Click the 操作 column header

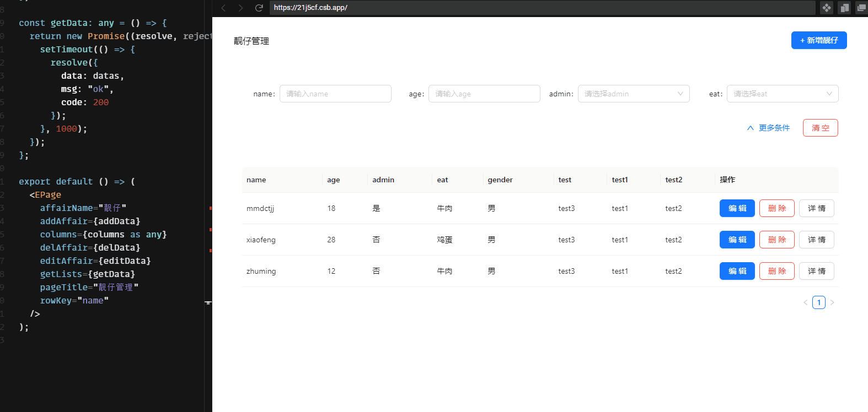777,180
